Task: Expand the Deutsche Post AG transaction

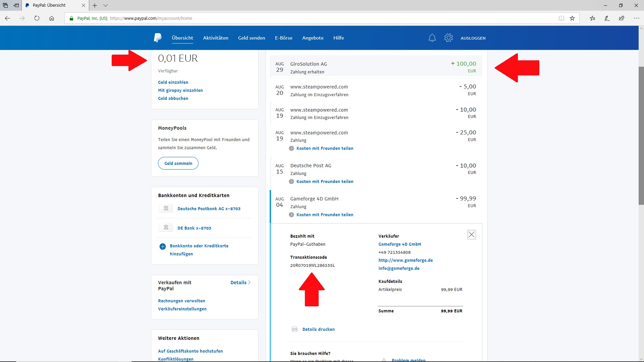Action: pyautogui.click(x=376, y=173)
